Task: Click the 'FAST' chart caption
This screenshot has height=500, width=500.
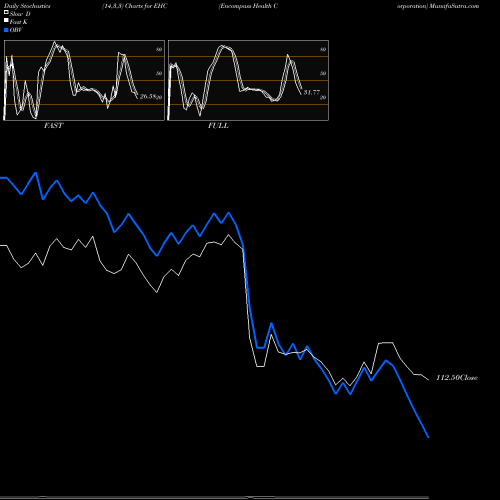Action: [53, 126]
